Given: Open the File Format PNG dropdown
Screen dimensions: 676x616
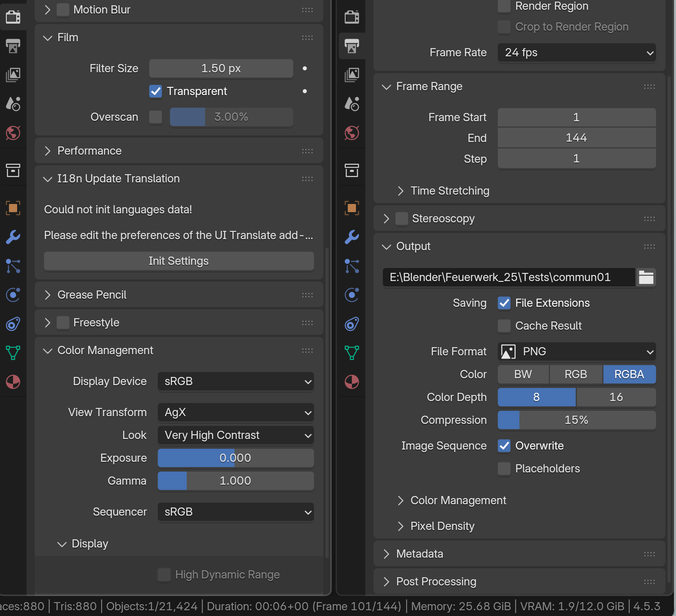Looking at the screenshot, I should (577, 352).
